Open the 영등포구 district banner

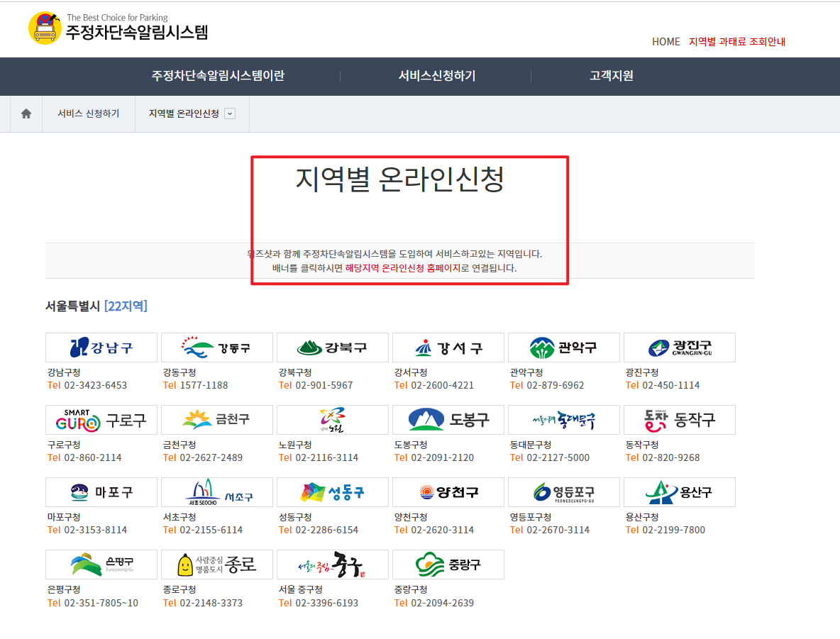coord(564,492)
